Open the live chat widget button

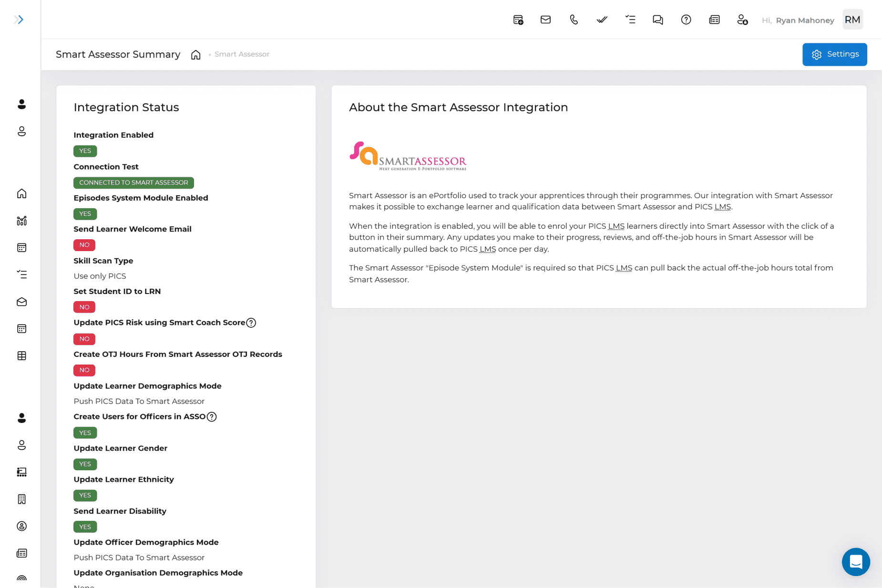click(x=855, y=562)
